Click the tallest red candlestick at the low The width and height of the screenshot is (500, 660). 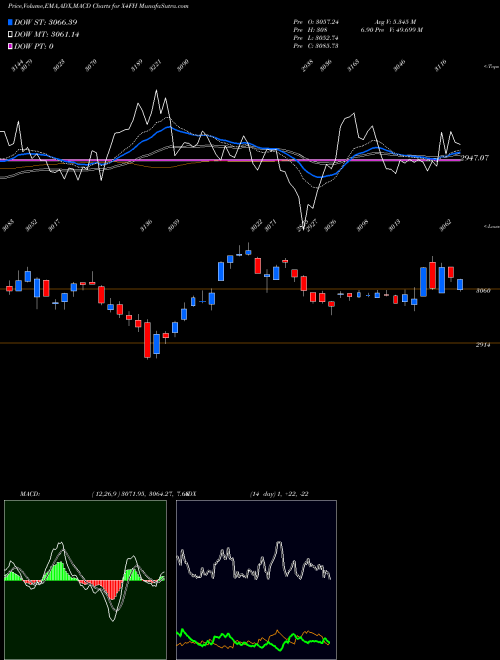[147, 340]
